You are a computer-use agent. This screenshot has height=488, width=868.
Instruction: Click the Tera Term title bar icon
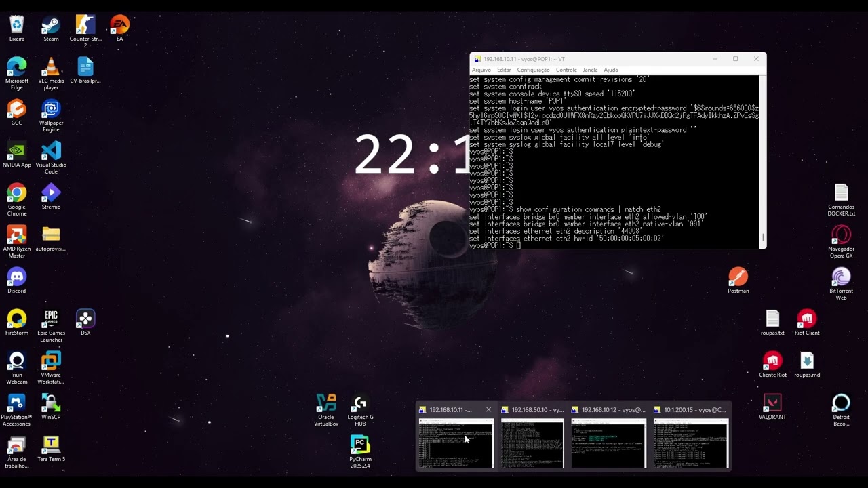point(477,59)
